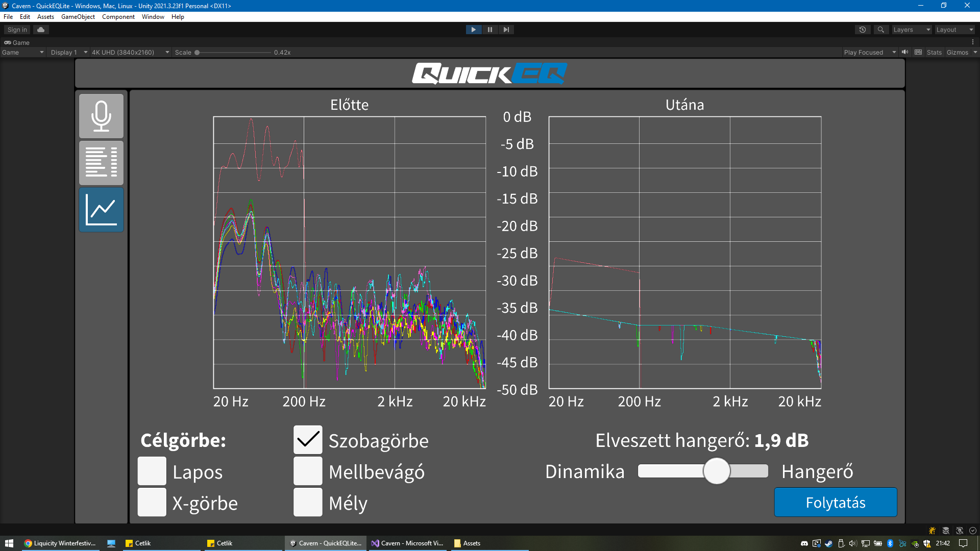
Task: Open the File menu
Action: (8, 17)
